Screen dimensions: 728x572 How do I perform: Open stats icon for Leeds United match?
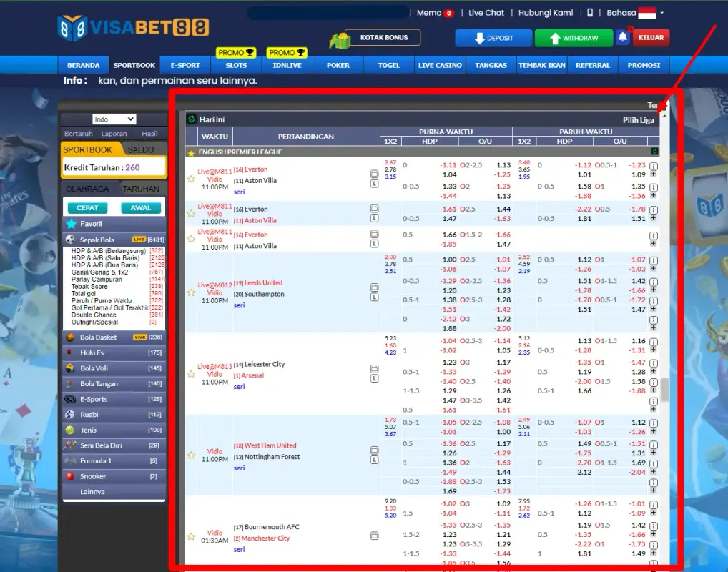click(x=374, y=287)
